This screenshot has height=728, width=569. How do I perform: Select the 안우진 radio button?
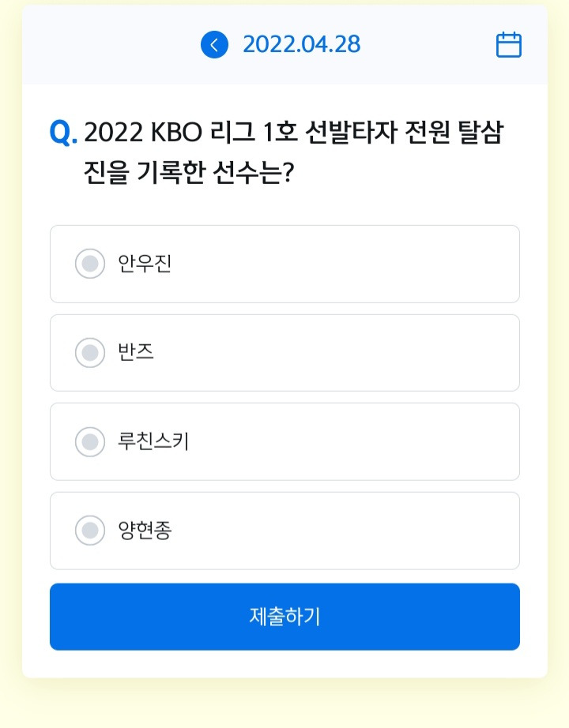(90, 264)
